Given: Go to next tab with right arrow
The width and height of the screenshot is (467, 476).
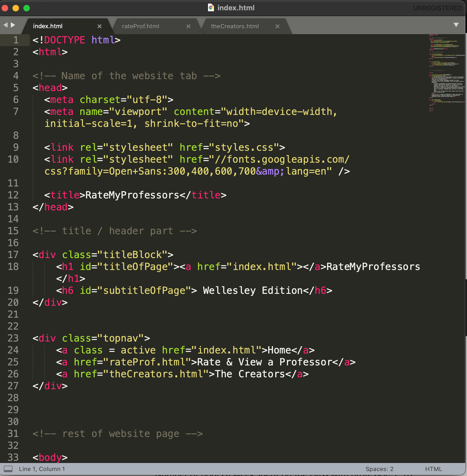Looking at the screenshot, I should click(13, 25).
